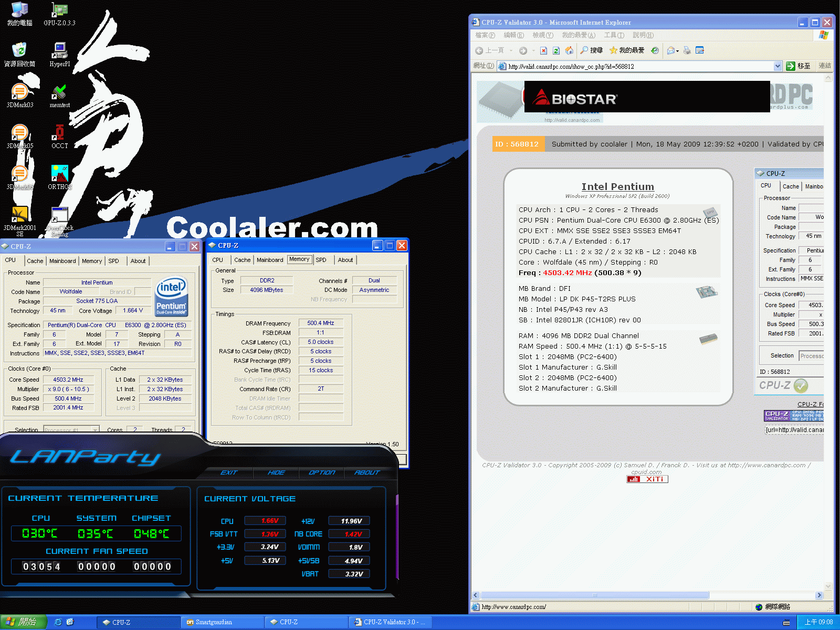Go to Home page in Internet Explorer
This screenshot has height=630, width=840.
point(569,50)
